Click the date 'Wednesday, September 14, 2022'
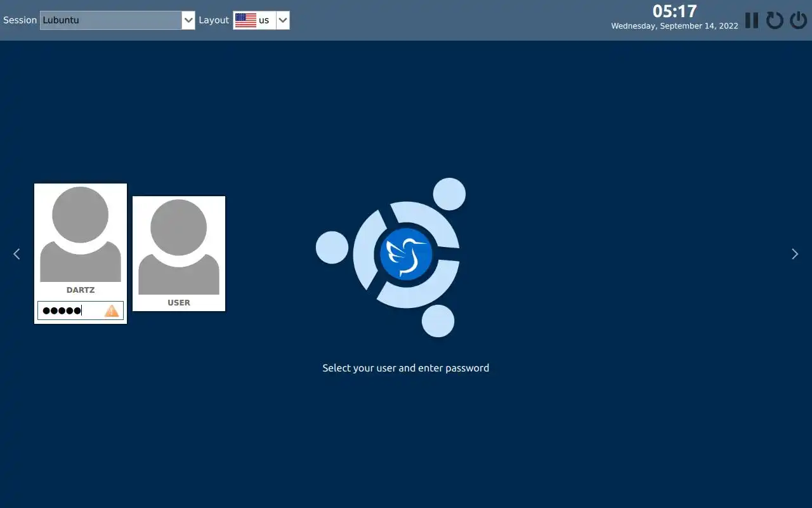The image size is (812, 508). (x=675, y=26)
